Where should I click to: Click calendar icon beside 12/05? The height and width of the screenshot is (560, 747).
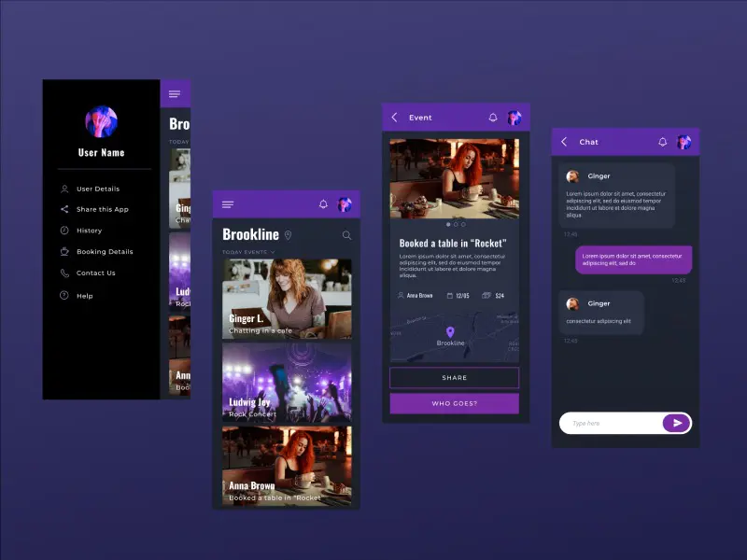point(449,296)
